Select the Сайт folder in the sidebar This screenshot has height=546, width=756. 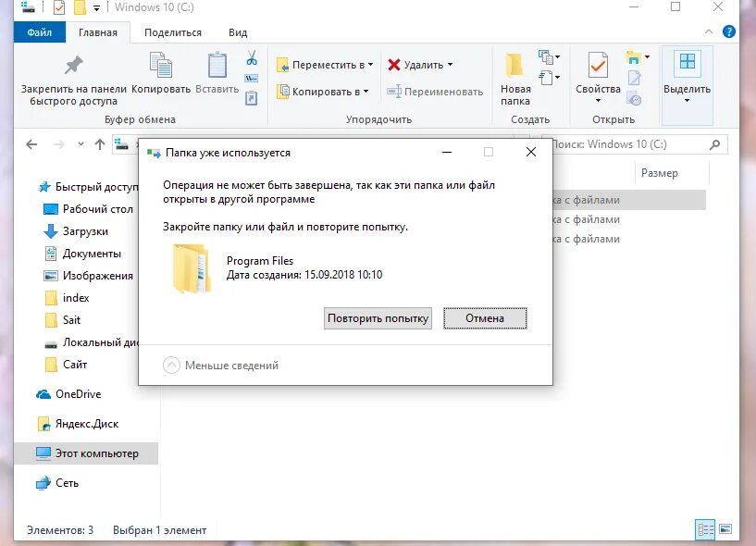point(66,365)
